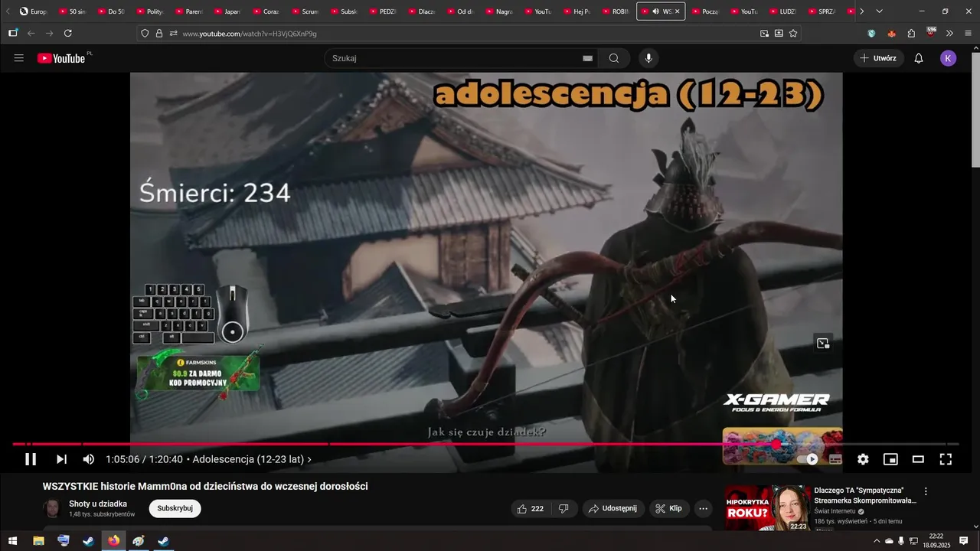Show more toolbar tools chevron
980x551 pixels.
pos(949,34)
